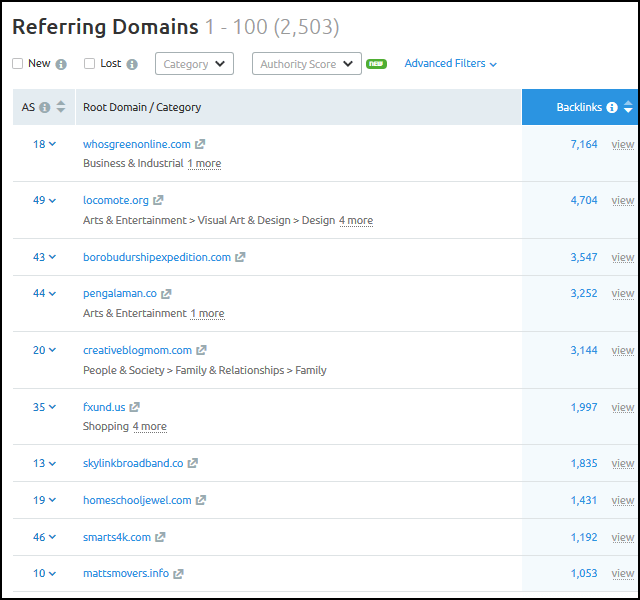Open the Category dropdown
The image size is (640, 600).
[194, 64]
